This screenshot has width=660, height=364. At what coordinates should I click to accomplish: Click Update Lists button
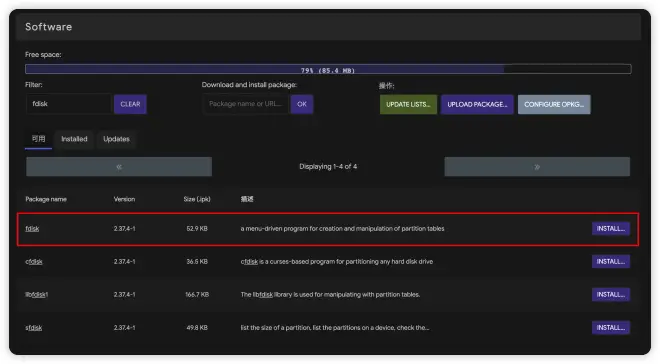click(x=408, y=104)
